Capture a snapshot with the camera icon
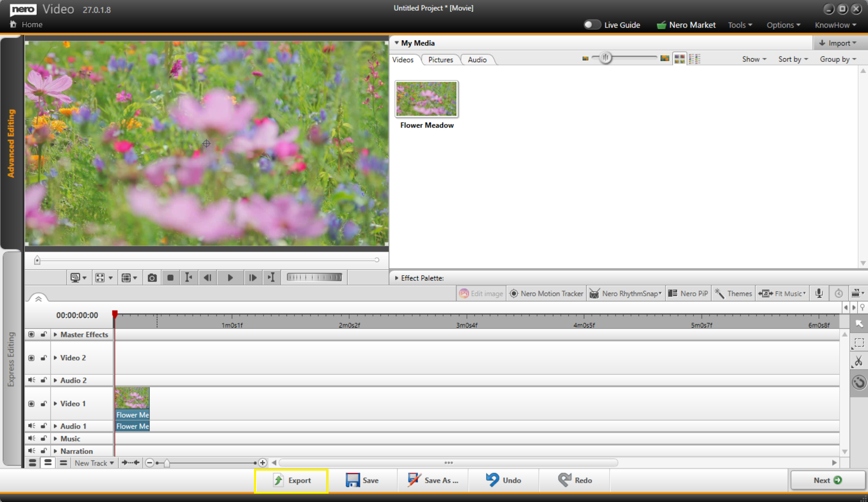Image resolution: width=868 pixels, height=502 pixels. (x=152, y=278)
